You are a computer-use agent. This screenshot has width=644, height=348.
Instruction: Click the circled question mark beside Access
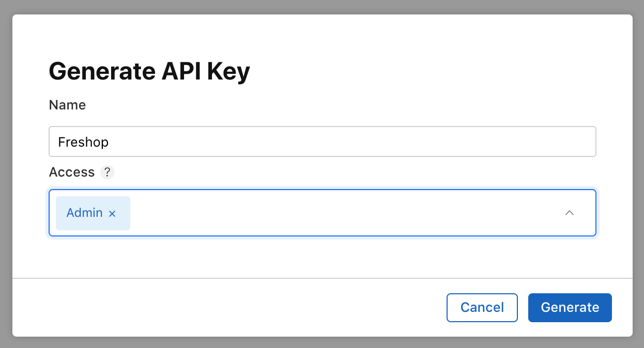(107, 172)
